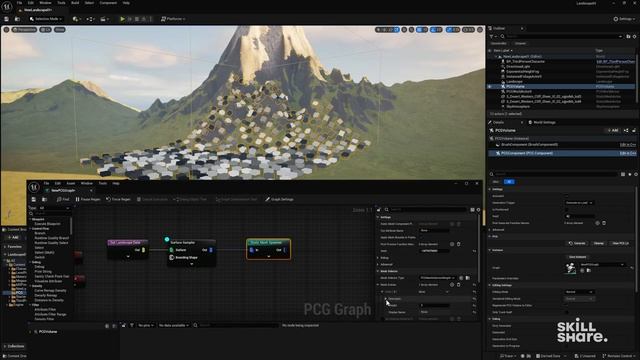
Task: Open Mesh Selector Type dropdown in node details
Action: [x=437, y=278]
